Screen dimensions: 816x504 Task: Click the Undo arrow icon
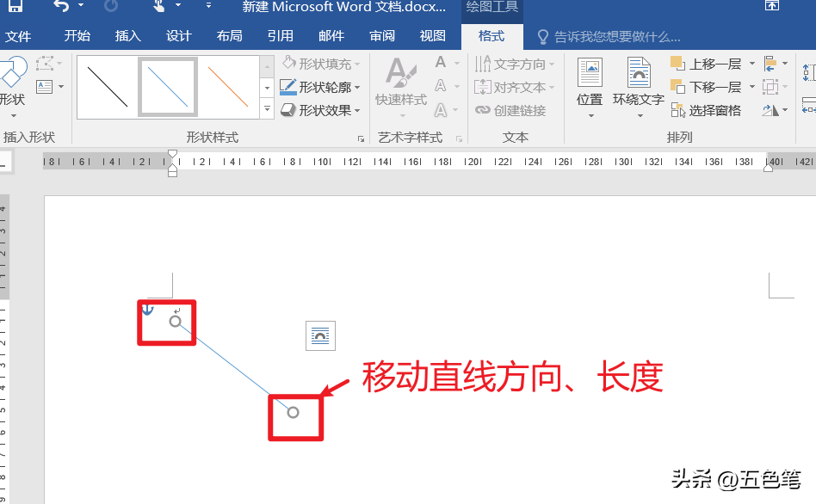click(x=61, y=6)
